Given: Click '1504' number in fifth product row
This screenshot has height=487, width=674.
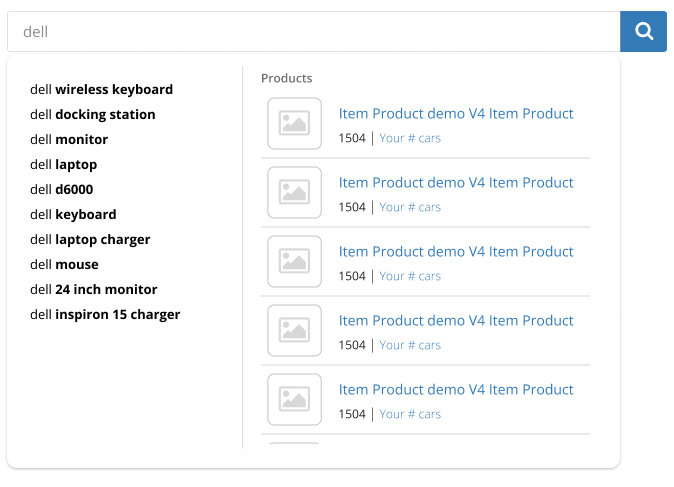Looking at the screenshot, I should coord(352,414).
